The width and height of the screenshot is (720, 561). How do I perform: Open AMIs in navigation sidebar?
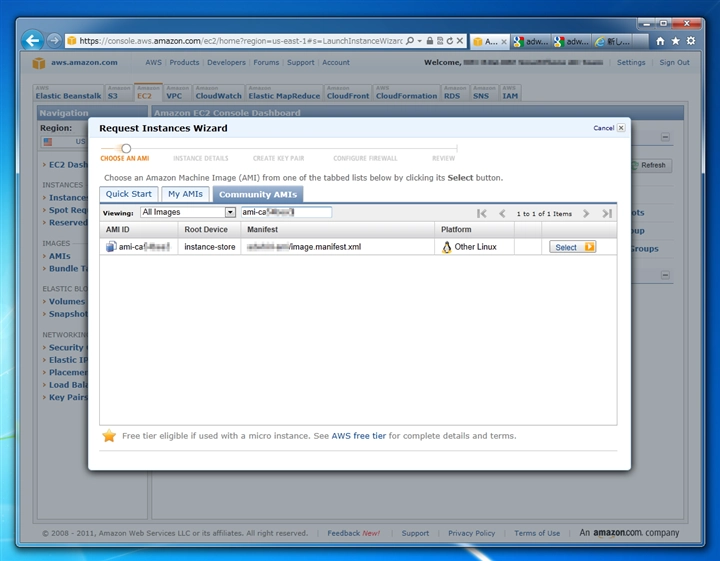pos(60,256)
